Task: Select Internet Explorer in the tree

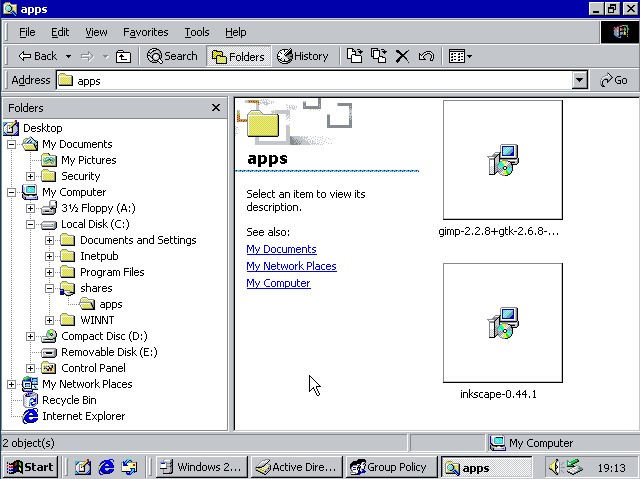Action: click(83, 416)
